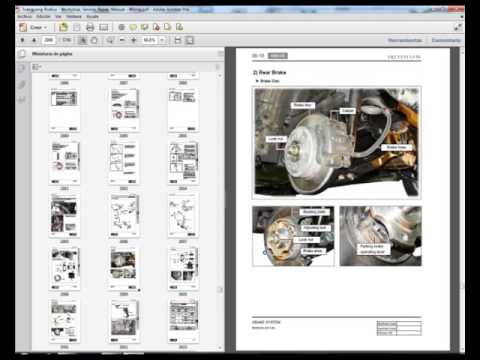Open the Comentario pane
This screenshot has width=480, height=360.
(x=446, y=40)
